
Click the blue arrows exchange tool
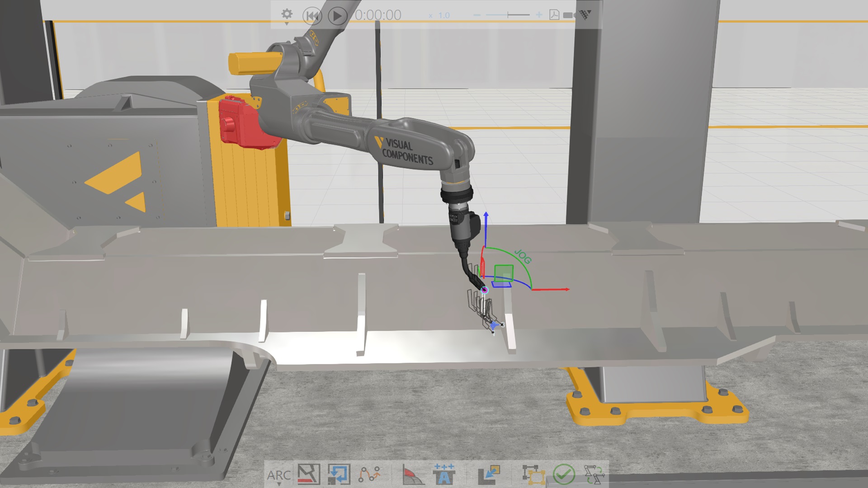[339, 474]
